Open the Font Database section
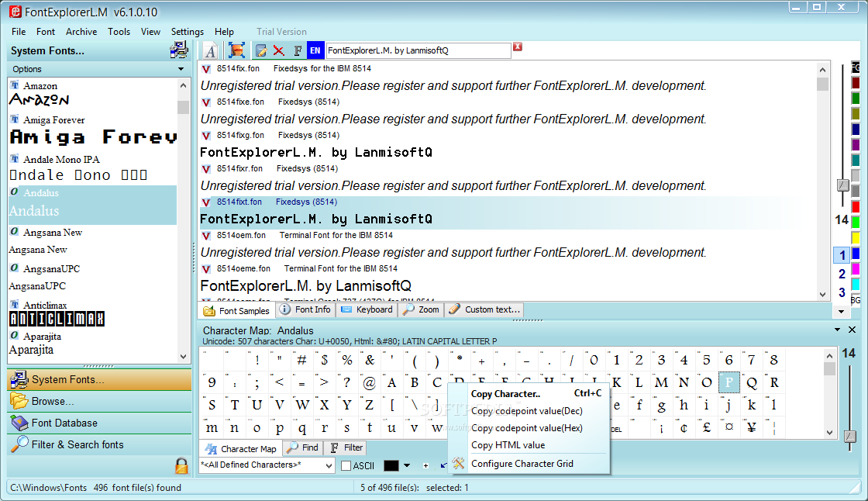868x501 pixels. click(100, 423)
